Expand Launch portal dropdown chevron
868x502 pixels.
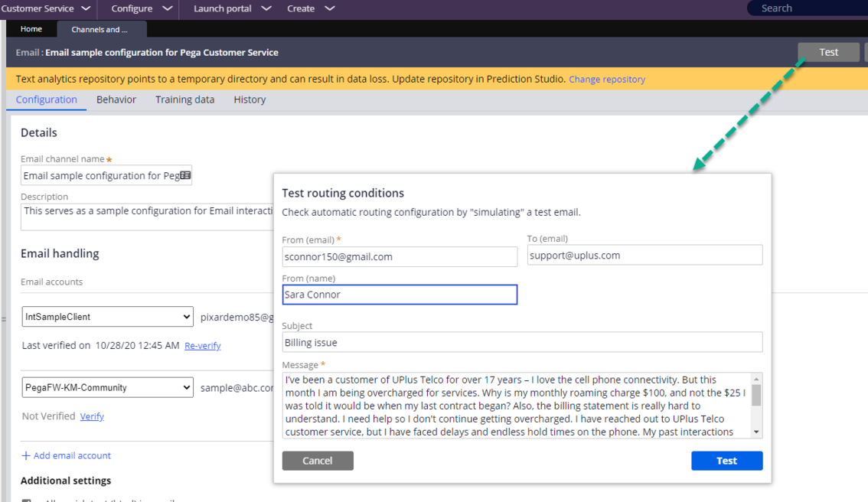pyautogui.click(x=266, y=9)
